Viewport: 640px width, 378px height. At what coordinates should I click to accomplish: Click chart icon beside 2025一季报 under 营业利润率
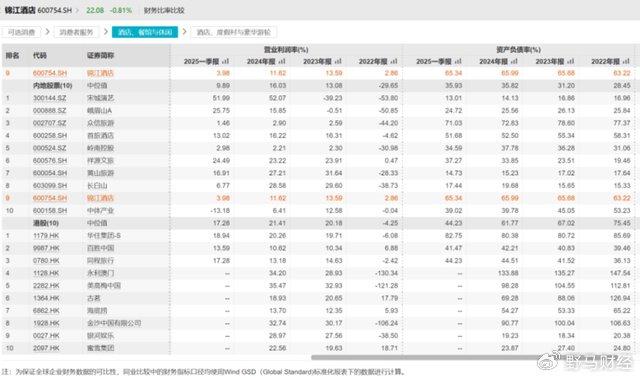(225, 62)
